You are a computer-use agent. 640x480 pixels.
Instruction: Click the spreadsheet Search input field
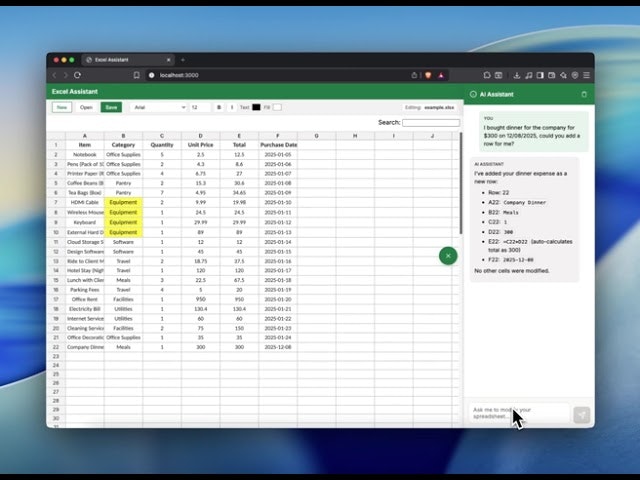coord(430,123)
